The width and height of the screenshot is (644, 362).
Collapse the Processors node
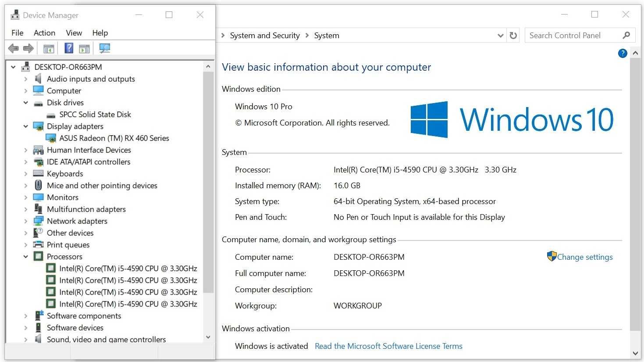tap(25, 257)
